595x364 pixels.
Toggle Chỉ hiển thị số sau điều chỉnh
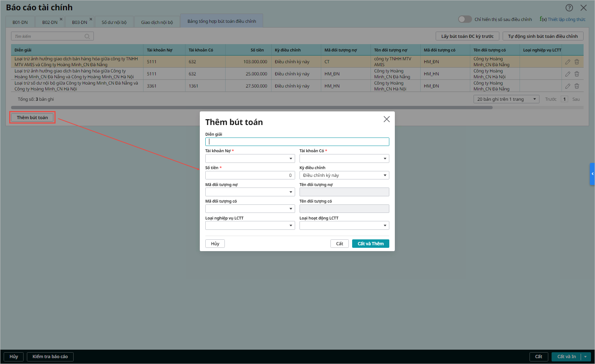[x=465, y=19]
